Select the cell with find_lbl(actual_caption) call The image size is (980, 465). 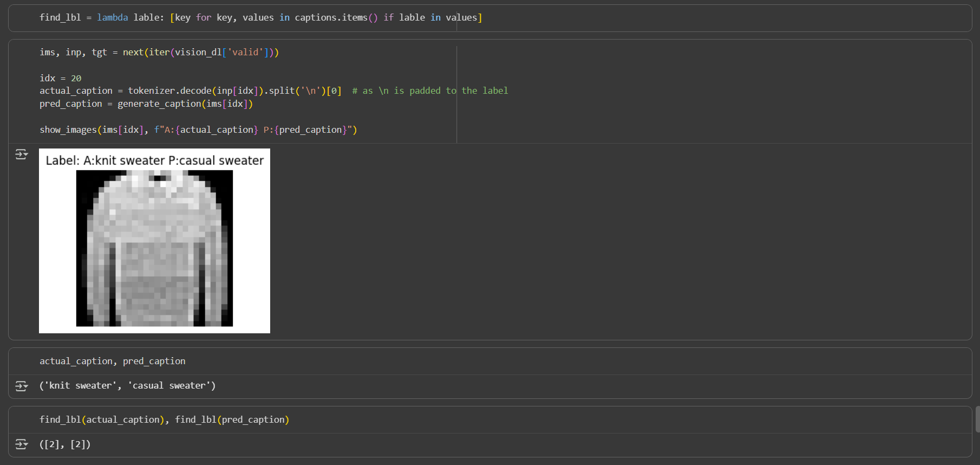100,419
